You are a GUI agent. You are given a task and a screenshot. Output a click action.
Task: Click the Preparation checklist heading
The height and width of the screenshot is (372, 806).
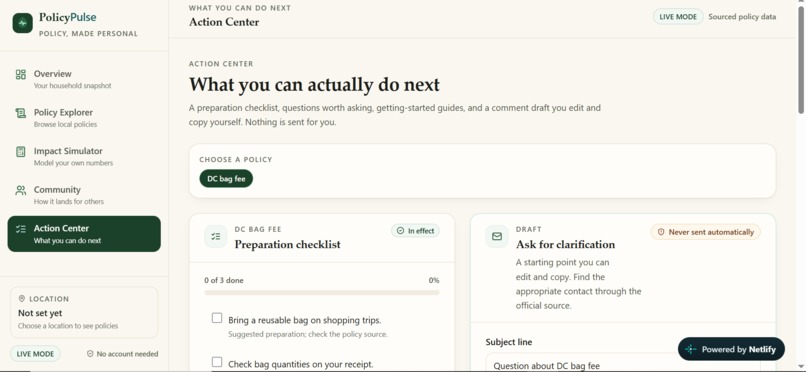coord(287,244)
